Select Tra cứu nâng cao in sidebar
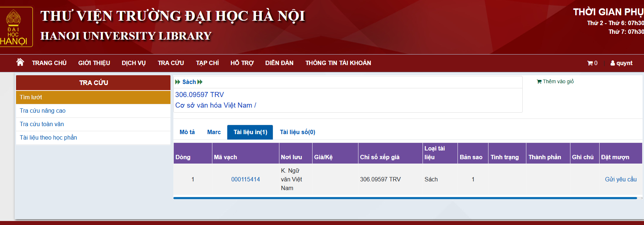This screenshot has height=225, width=644. pos(43,111)
